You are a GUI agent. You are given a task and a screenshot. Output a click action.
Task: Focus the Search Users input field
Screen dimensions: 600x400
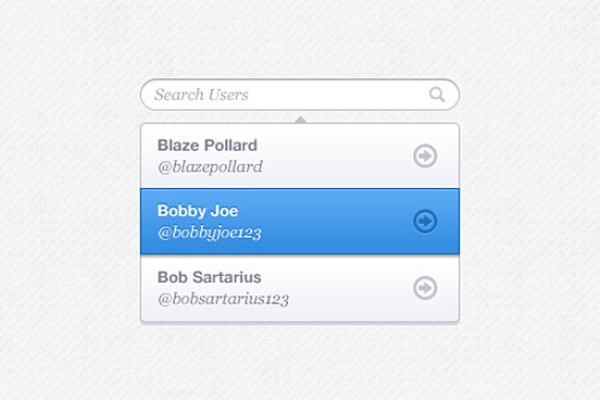point(300,95)
